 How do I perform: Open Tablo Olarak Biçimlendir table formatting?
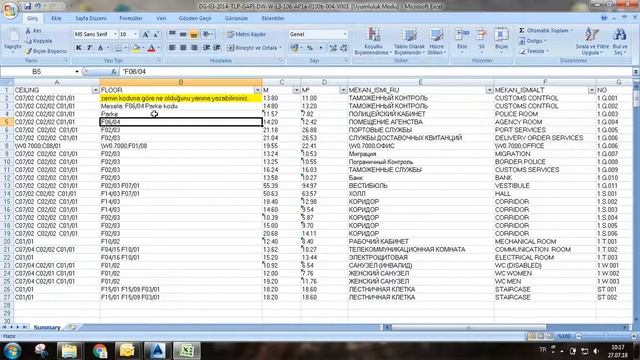point(409,41)
